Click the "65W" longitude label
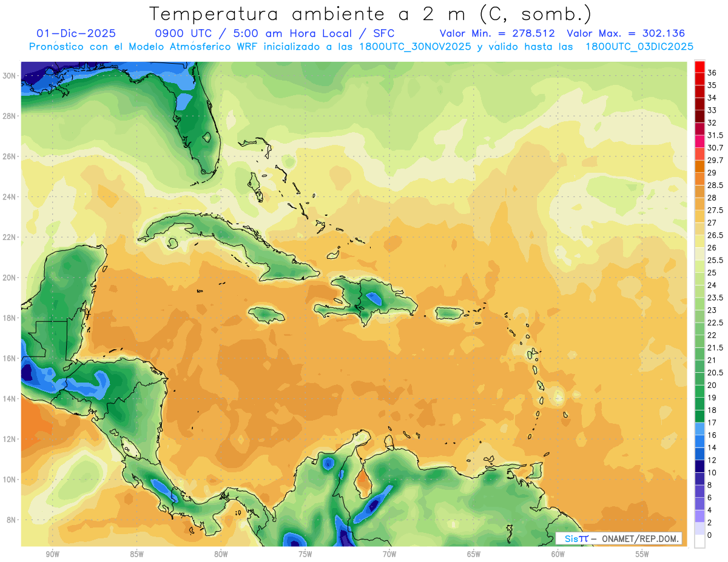Screen dimensions: 728x562 pyautogui.click(x=474, y=554)
